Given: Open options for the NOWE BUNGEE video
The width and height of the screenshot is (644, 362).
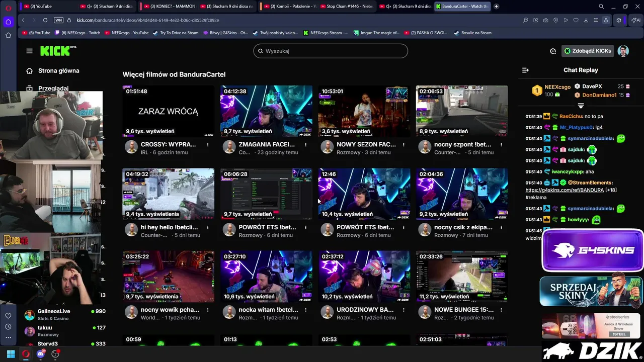Looking at the screenshot, I should (501, 310).
